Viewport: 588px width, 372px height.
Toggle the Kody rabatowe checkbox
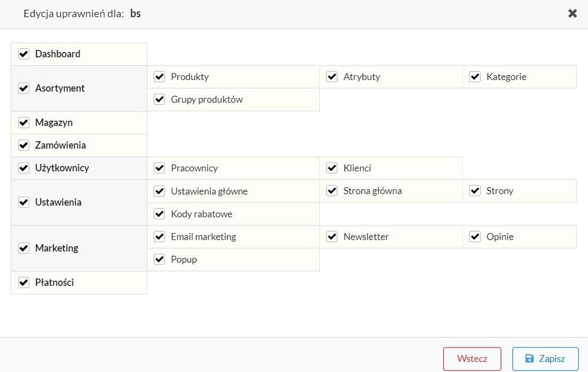point(159,214)
